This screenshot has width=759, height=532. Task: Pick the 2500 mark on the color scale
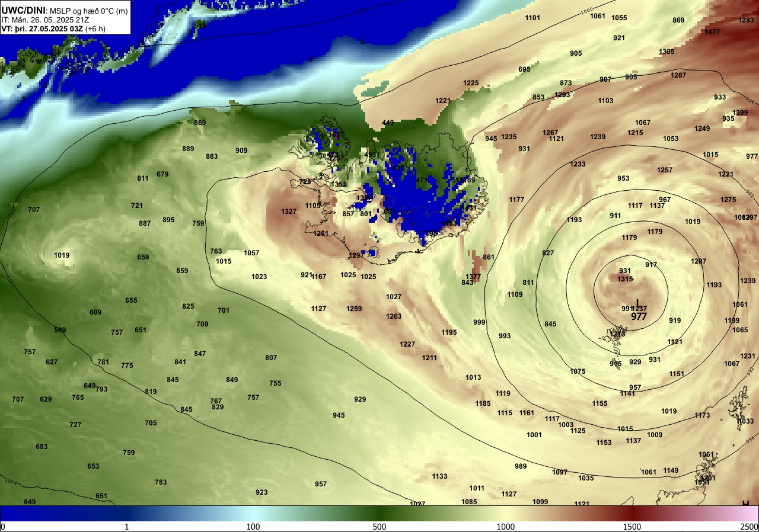click(x=750, y=527)
